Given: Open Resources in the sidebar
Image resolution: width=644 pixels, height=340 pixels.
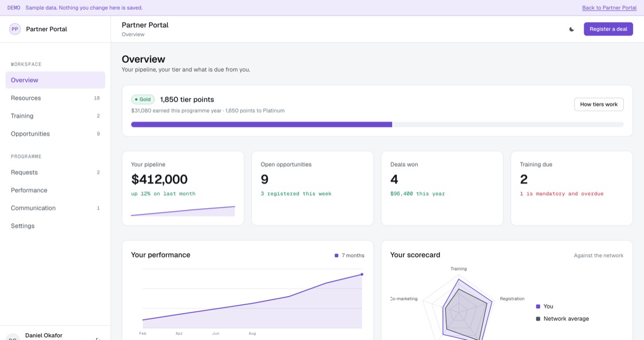Looking at the screenshot, I should click(55, 98).
